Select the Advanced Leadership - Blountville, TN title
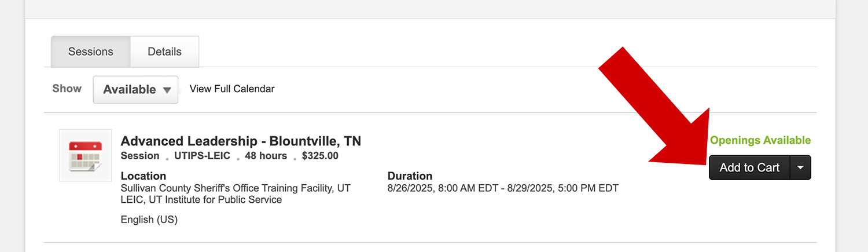The height and width of the screenshot is (252, 868). (241, 141)
